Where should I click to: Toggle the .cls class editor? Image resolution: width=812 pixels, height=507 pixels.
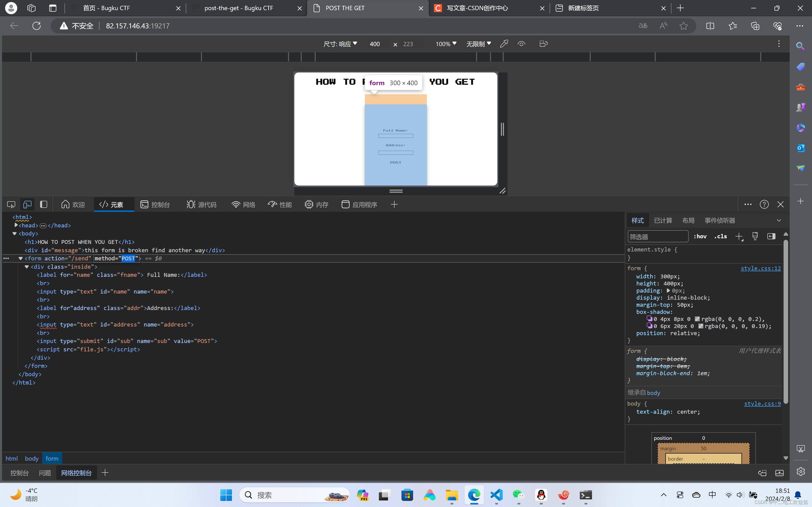pos(720,237)
